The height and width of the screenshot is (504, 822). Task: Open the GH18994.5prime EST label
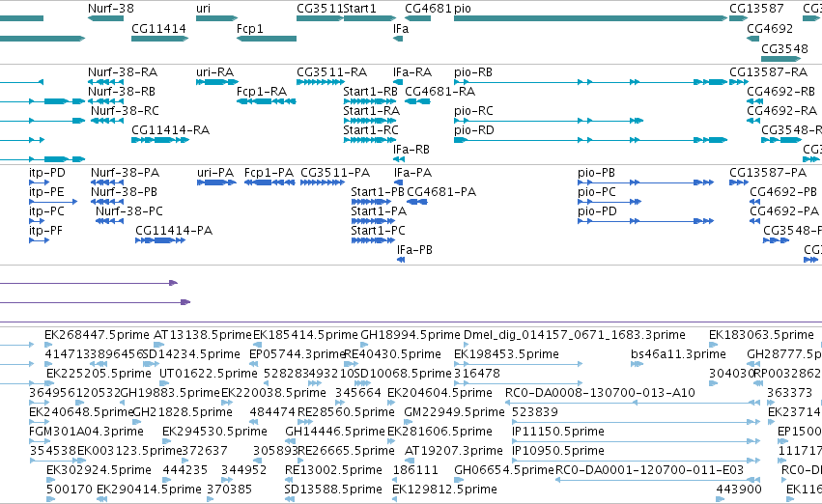411,335
